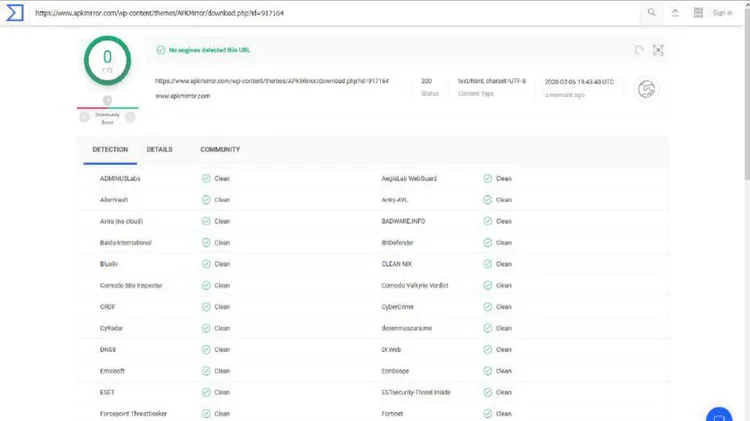Click the clean checkmark for AlienVault
Viewport: 750px width, 421px height.
click(x=206, y=199)
